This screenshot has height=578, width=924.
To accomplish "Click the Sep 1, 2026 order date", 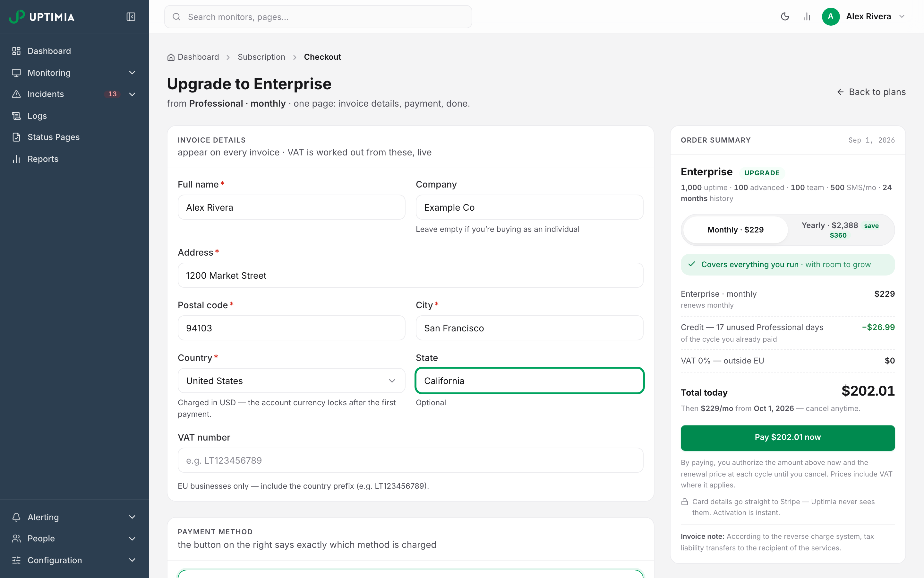I will (x=871, y=140).
